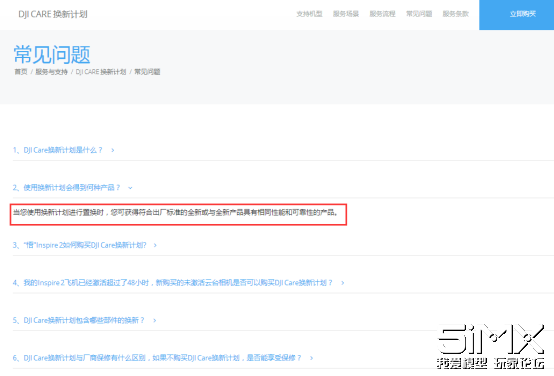The height and width of the screenshot is (376, 554).
Task: Go to DJI CARE 换新计划 breadcrumb link
Action: pyautogui.click(x=101, y=72)
